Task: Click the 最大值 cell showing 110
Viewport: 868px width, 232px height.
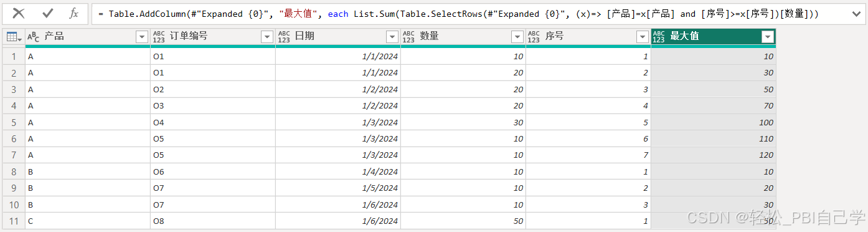Action: point(714,138)
